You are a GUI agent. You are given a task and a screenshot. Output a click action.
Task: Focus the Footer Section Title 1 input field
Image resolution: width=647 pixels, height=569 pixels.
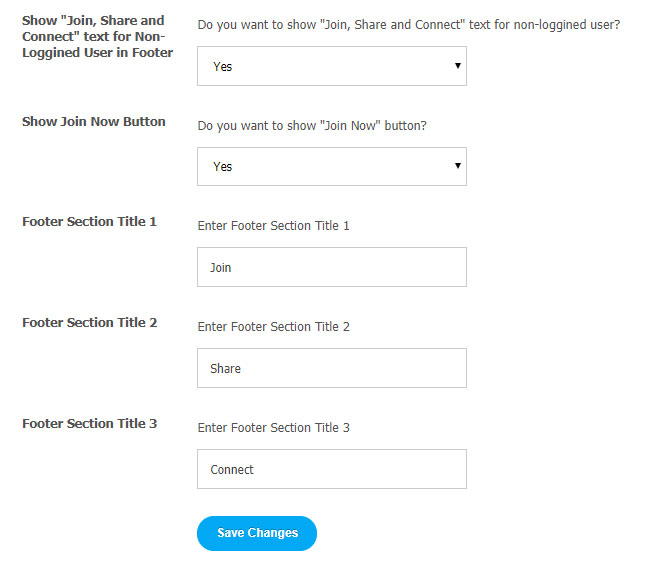click(x=331, y=268)
